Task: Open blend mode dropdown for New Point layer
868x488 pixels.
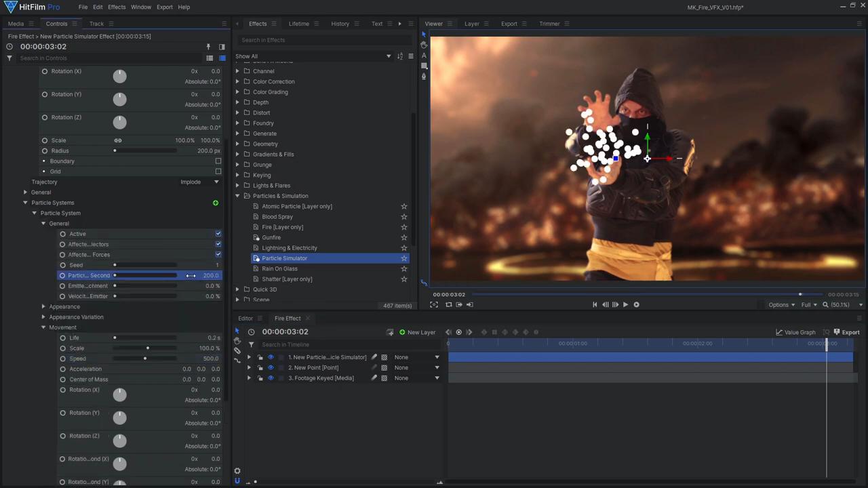Action: coord(417,368)
